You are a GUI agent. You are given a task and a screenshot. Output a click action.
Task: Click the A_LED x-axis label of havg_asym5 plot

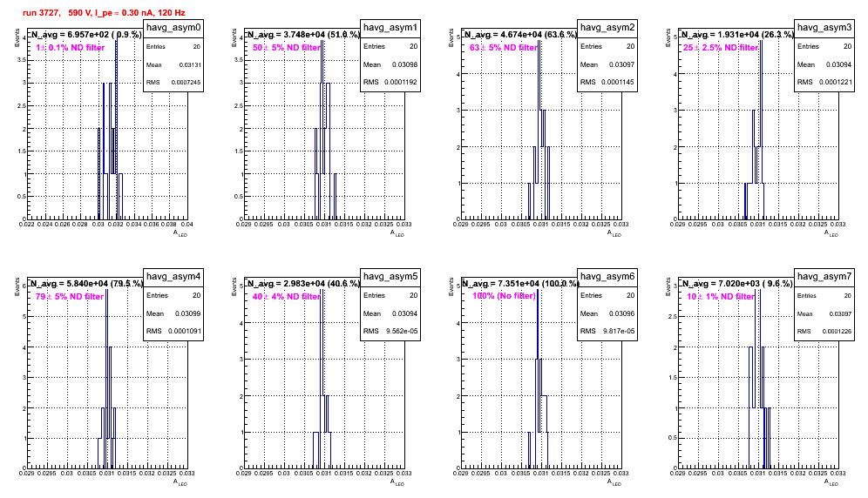coord(397,482)
